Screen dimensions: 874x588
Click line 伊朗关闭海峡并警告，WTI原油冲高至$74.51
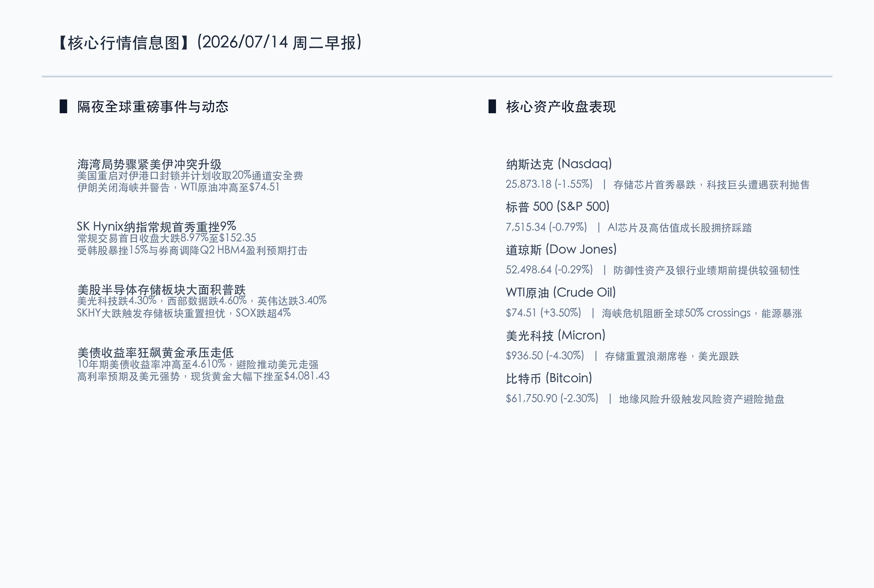pos(178,187)
